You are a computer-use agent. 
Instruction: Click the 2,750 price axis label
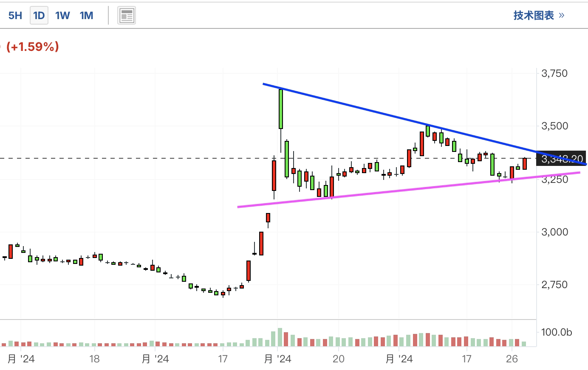(x=554, y=284)
